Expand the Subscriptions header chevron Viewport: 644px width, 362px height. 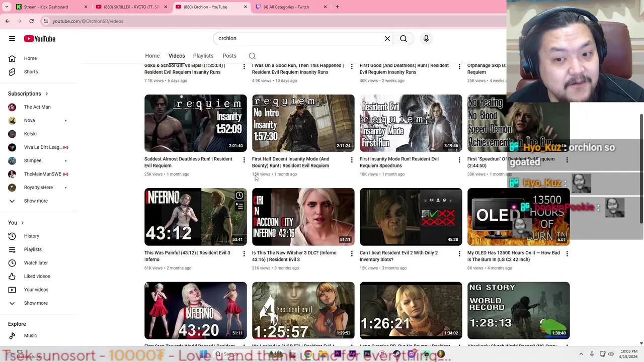pos(47,94)
